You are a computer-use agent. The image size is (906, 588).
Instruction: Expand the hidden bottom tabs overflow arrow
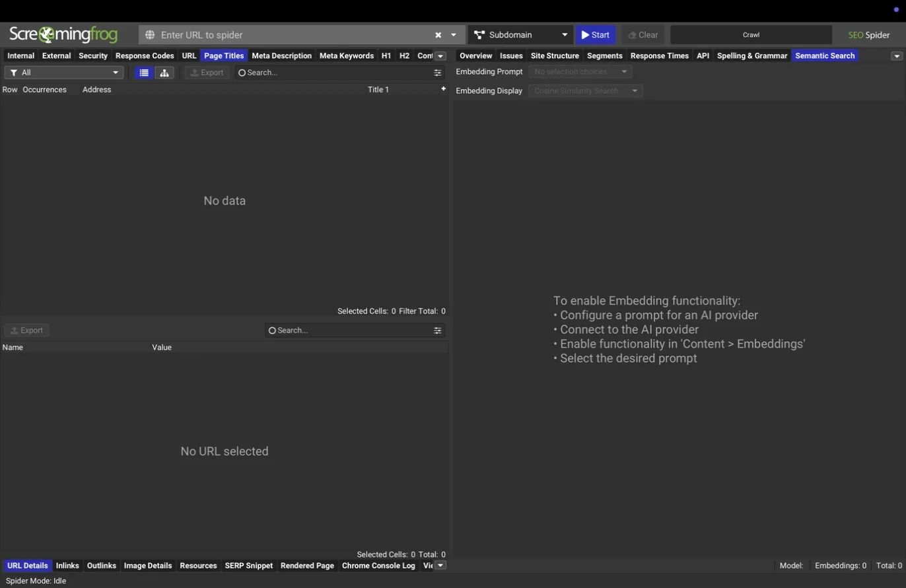pos(440,566)
